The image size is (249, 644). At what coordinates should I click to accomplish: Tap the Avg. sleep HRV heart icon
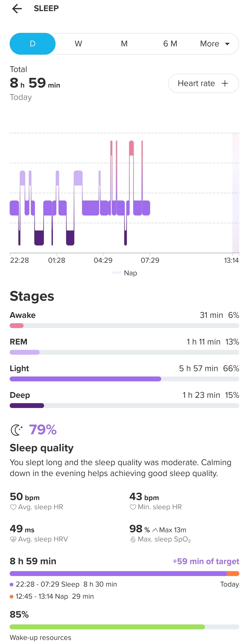click(x=13, y=539)
